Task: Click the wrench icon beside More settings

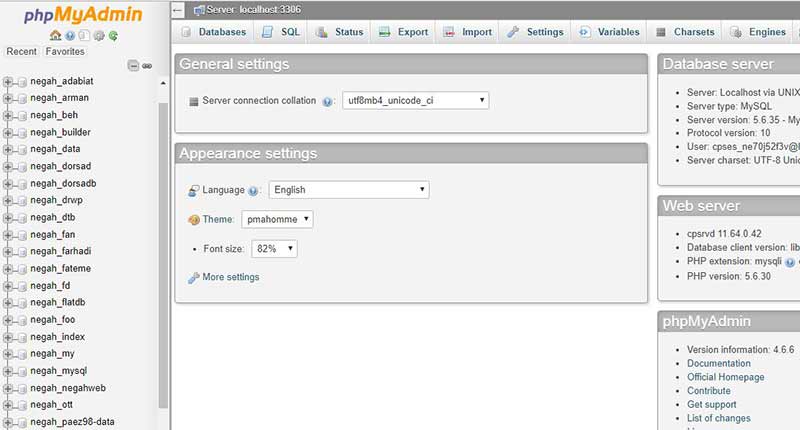Action: tap(193, 278)
